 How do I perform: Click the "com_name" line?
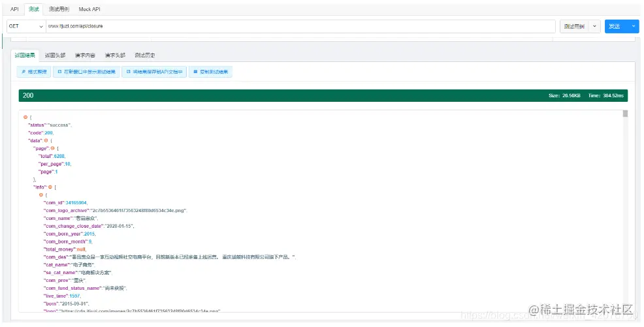point(71,218)
